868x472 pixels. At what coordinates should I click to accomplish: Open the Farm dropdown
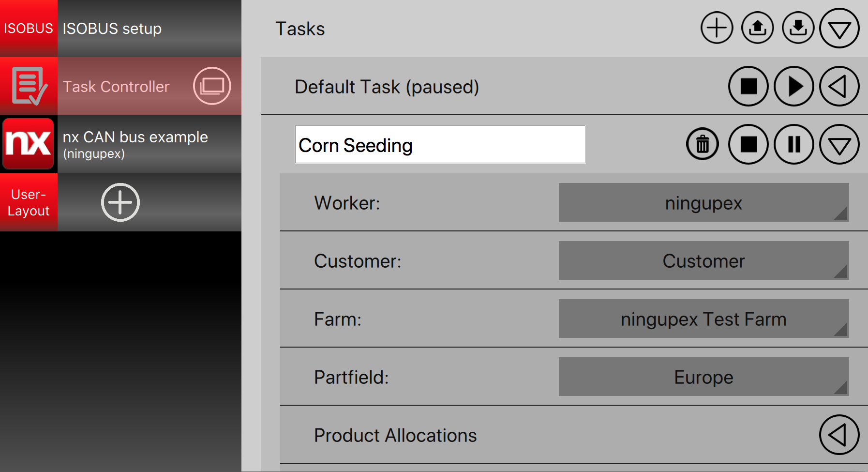click(704, 319)
